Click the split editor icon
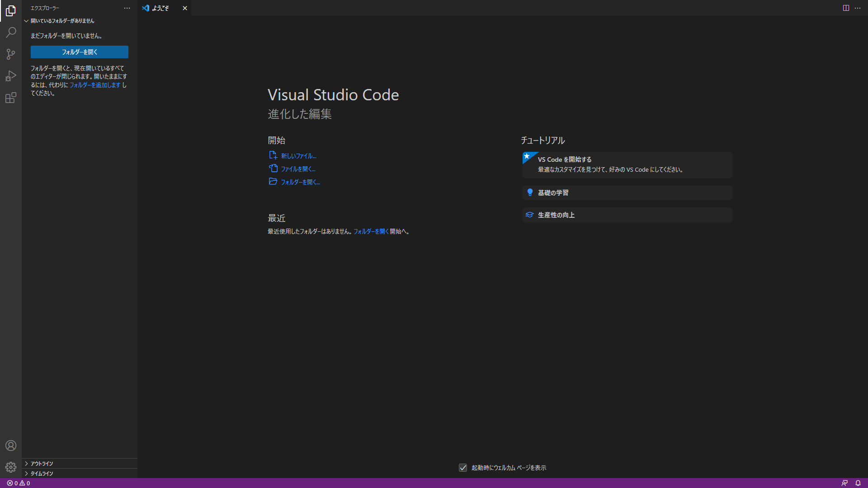The image size is (868, 488). pyautogui.click(x=846, y=8)
